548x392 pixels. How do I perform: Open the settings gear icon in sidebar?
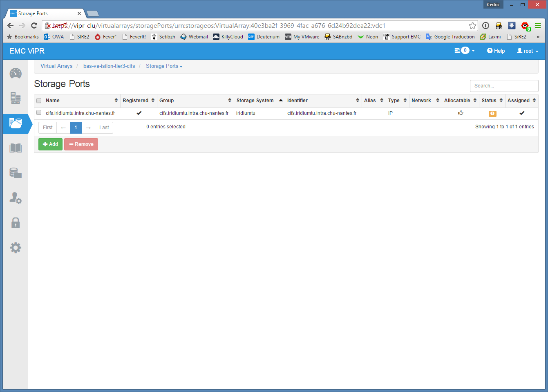pos(16,248)
